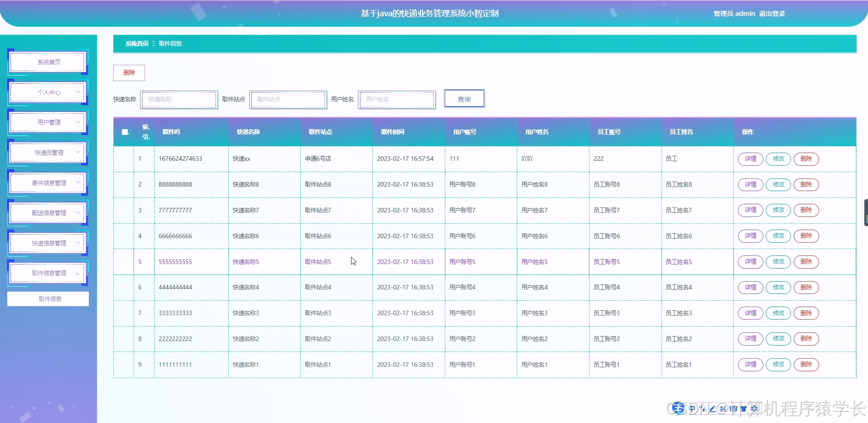The width and height of the screenshot is (868, 423).
Task: Open 系统首页 in the sidebar
Action: click(48, 62)
